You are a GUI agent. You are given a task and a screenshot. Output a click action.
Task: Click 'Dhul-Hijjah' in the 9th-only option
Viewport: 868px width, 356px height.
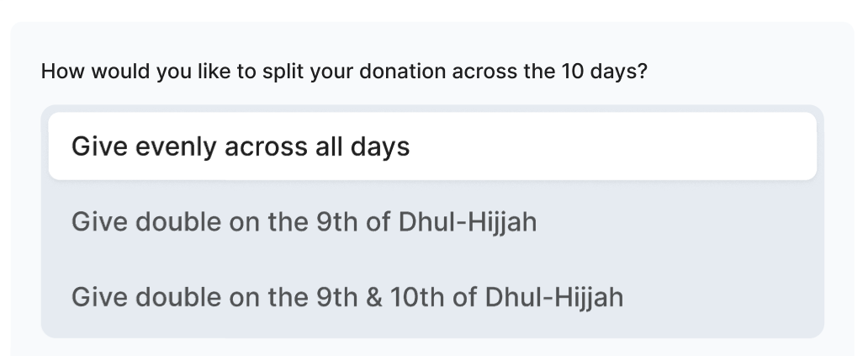coord(468,222)
